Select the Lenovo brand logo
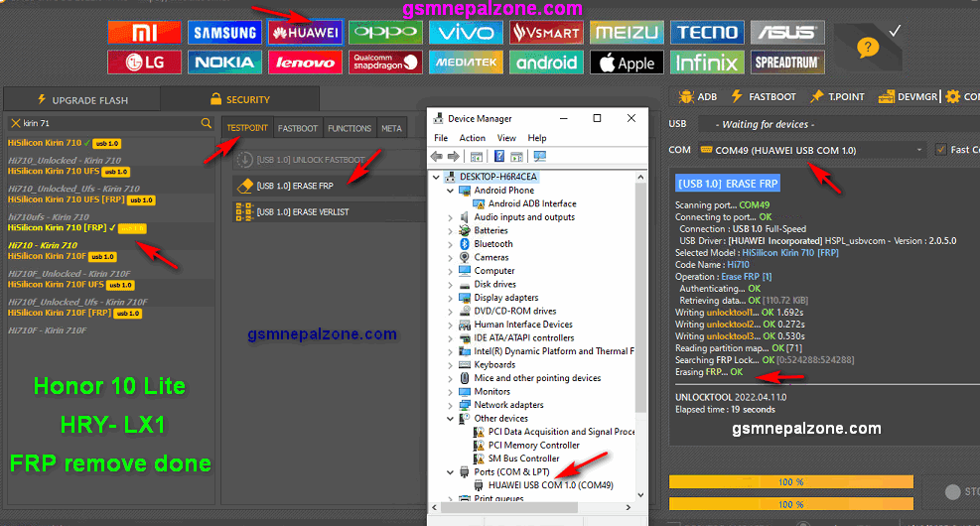 [x=305, y=63]
